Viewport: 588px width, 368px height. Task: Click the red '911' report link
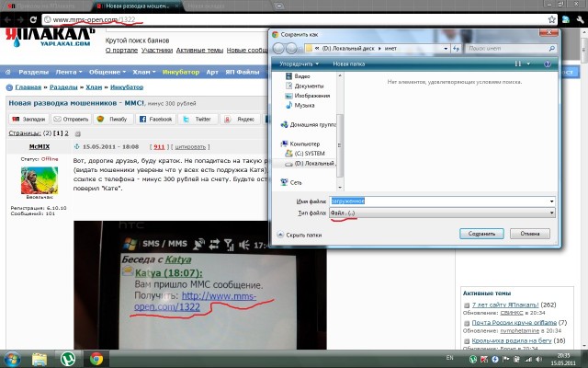(x=159, y=147)
